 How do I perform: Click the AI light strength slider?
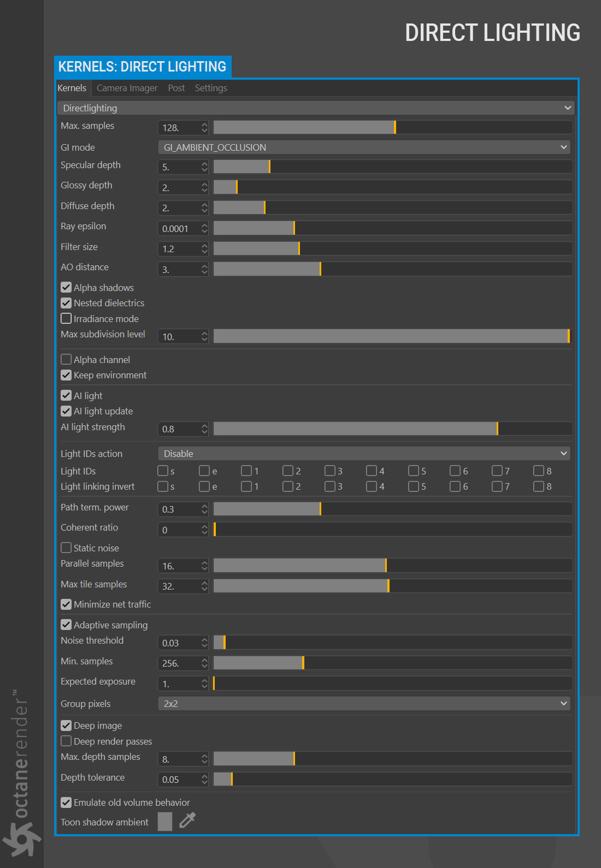pyautogui.click(x=392, y=429)
